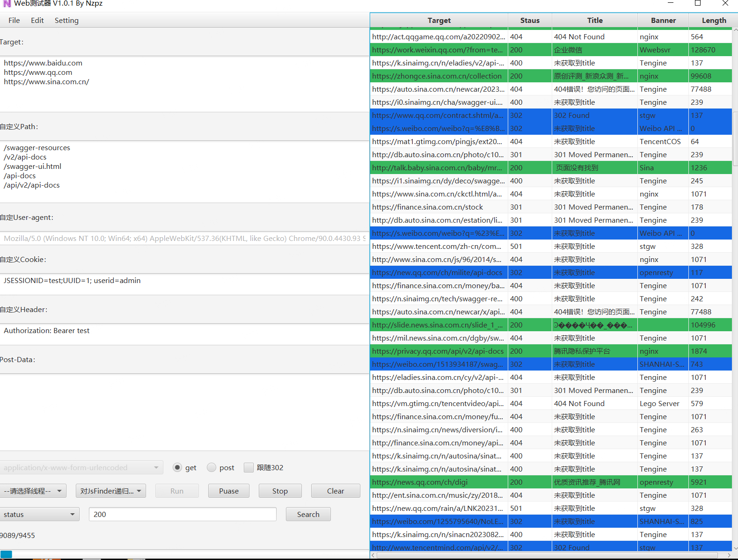Click the results table horizontal scrollbar
The image size is (738, 560).
click(x=548, y=555)
